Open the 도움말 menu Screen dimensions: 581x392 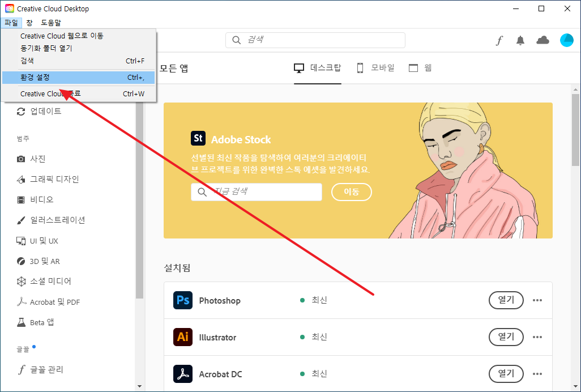pos(51,23)
